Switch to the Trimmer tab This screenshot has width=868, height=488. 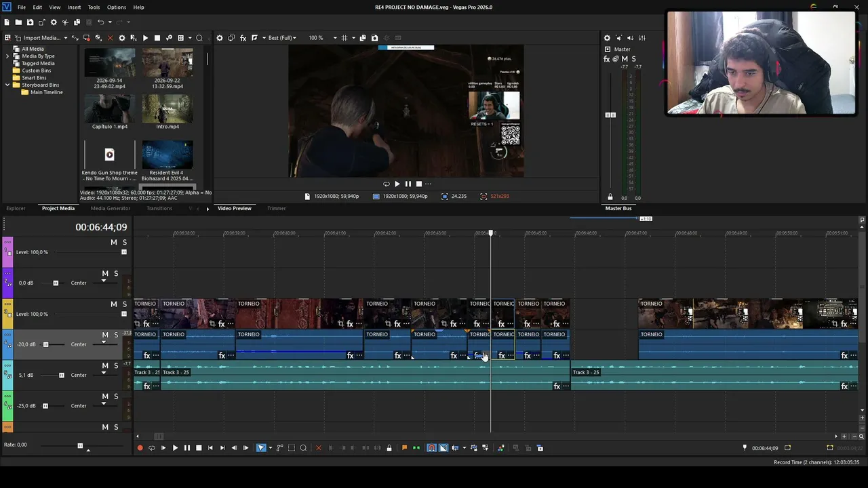(276, 208)
